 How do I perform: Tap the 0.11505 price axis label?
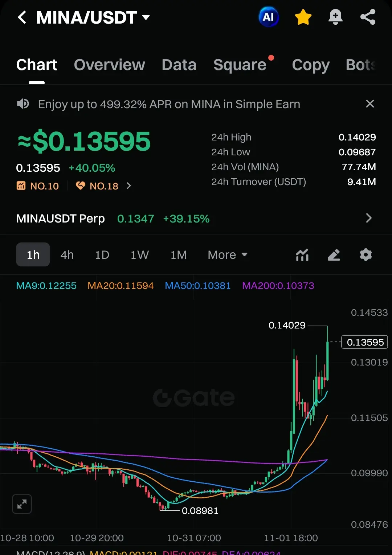coord(369,418)
